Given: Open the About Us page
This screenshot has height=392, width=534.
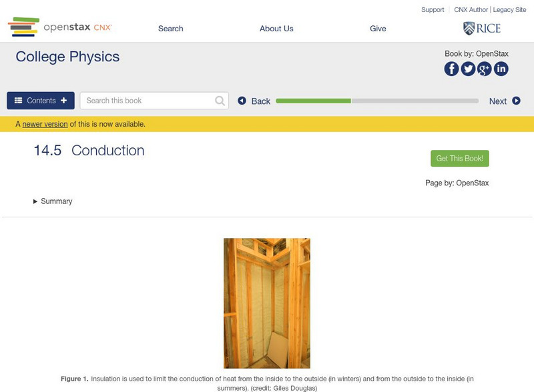Looking at the screenshot, I should point(276,29).
